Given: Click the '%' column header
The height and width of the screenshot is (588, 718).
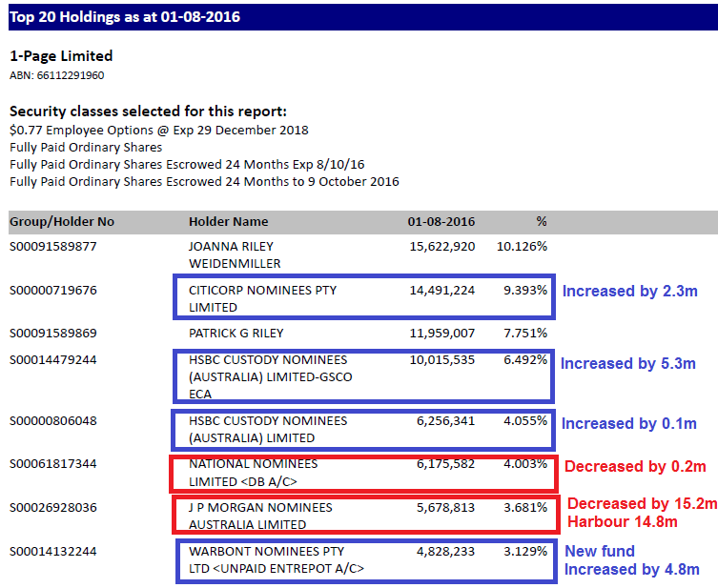Looking at the screenshot, I should (542, 221).
